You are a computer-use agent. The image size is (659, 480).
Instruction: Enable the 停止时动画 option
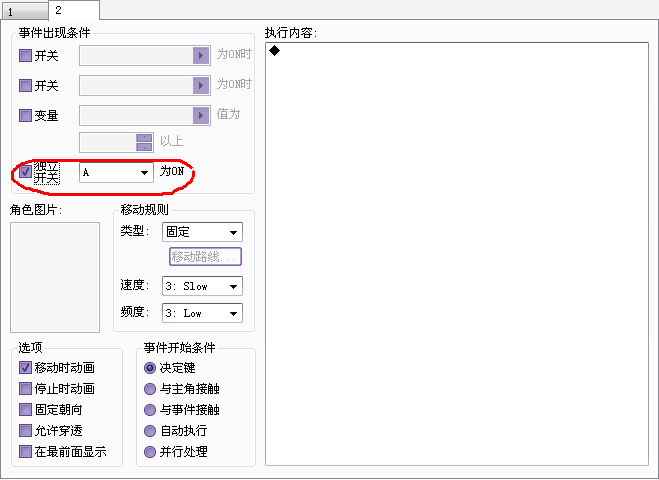pyautogui.click(x=25, y=388)
